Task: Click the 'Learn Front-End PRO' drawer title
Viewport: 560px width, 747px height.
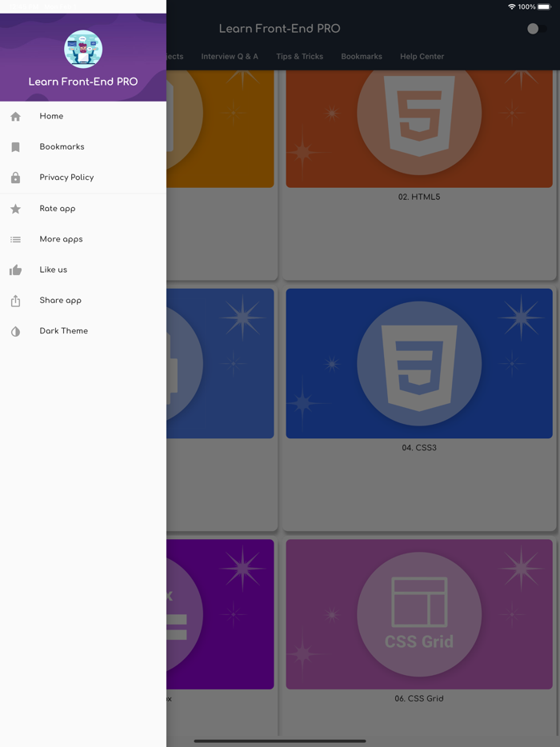Action: 83,82
